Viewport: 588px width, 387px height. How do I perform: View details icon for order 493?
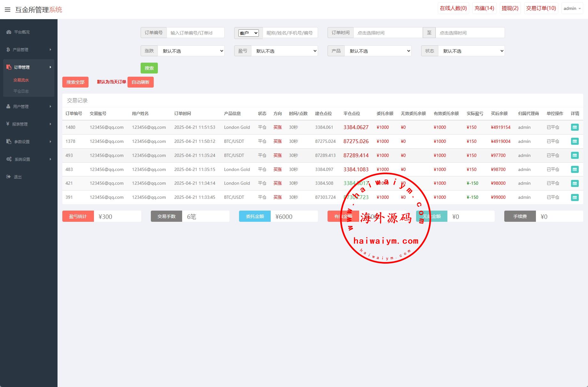point(575,155)
